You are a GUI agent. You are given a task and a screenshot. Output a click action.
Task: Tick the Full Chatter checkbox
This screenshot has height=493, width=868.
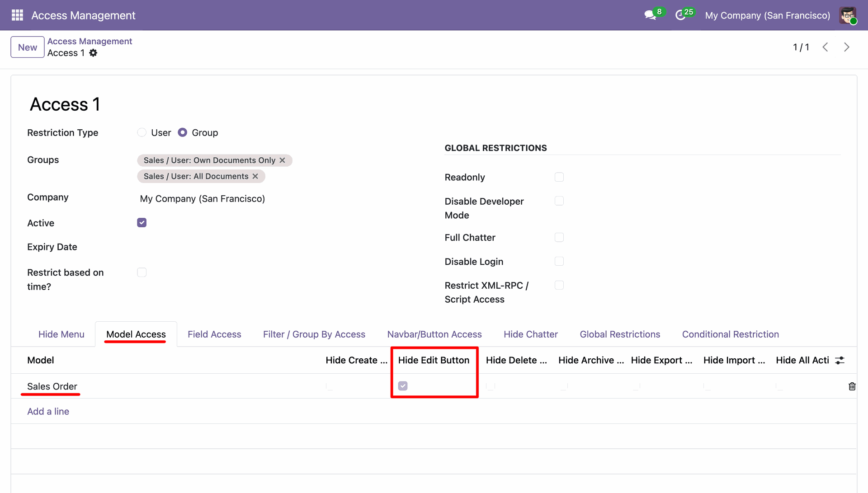pos(559,237)
